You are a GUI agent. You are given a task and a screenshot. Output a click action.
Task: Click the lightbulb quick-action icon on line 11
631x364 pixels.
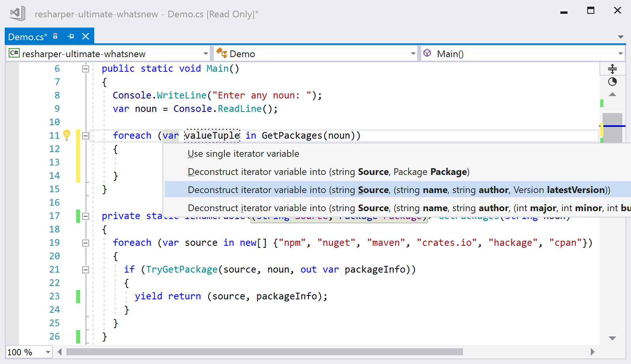pyautogui.click(x=67, y=136)
